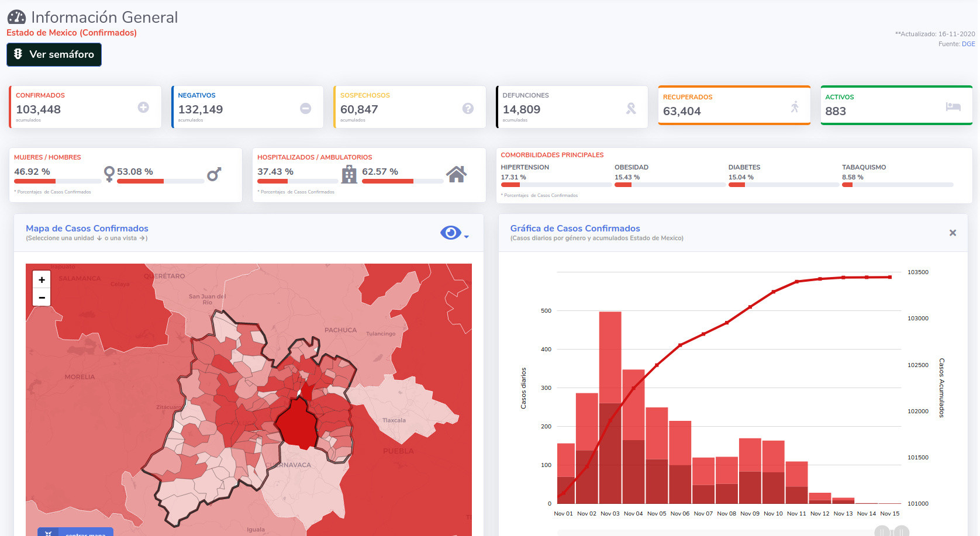This screenshot has height=536, width=980.
Task: Click the Nov 02 bar in the daily cases chart
Action: [586, 448]
